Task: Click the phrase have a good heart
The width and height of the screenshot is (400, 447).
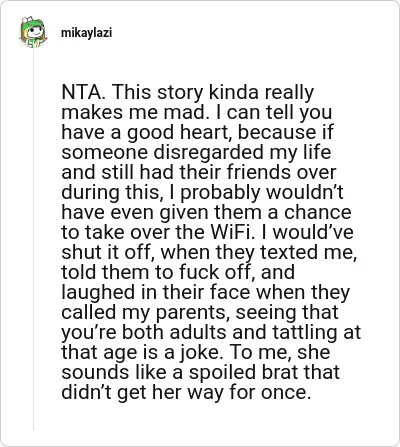Action: [147, 133]
